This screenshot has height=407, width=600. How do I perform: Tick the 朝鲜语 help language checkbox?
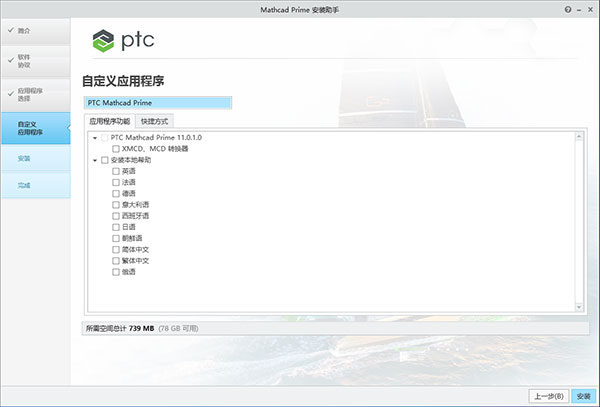tap(116, 238)
